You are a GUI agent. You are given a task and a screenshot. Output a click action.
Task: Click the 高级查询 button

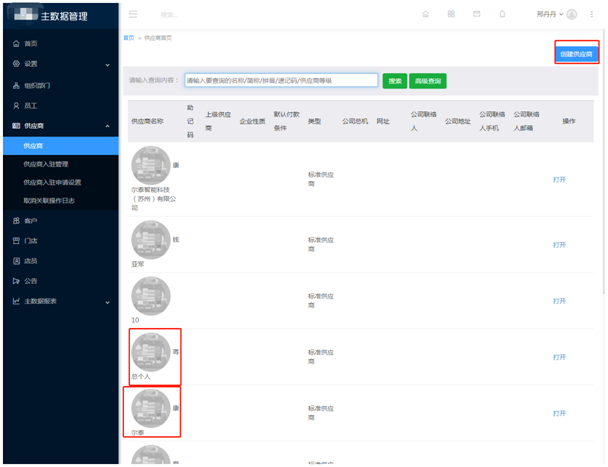point(428,81)
